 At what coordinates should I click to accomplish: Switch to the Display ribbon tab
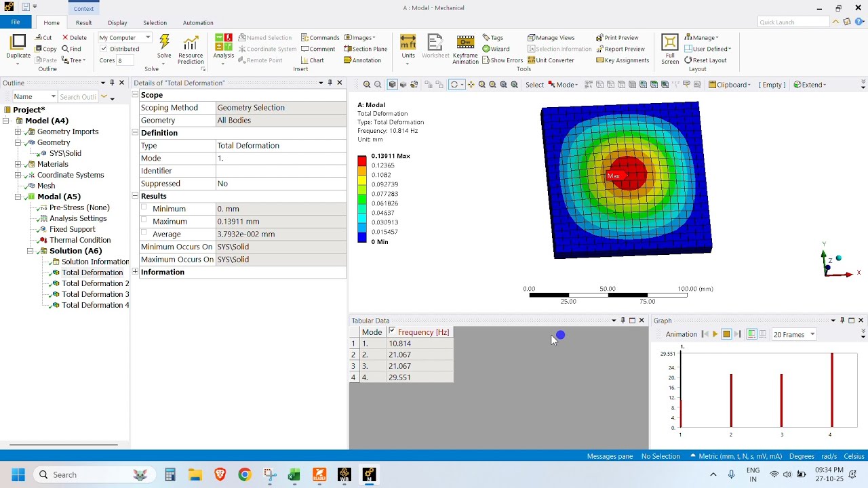point(117,22)
